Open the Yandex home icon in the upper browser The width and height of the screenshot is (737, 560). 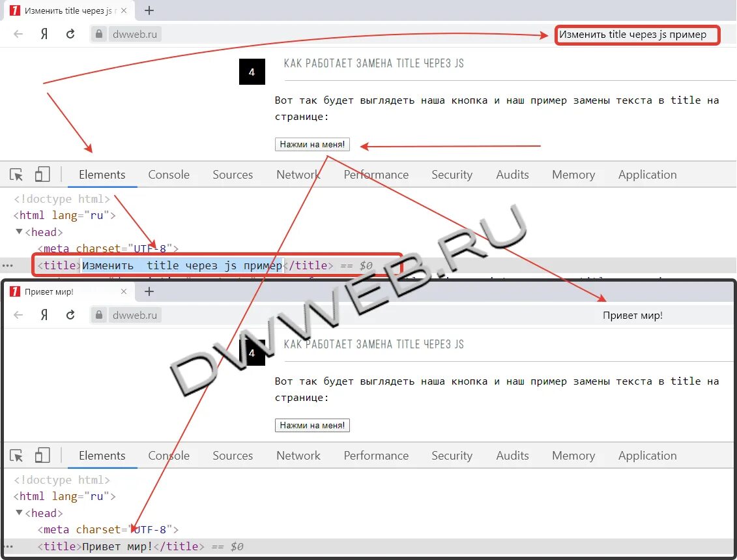(44, 34)
